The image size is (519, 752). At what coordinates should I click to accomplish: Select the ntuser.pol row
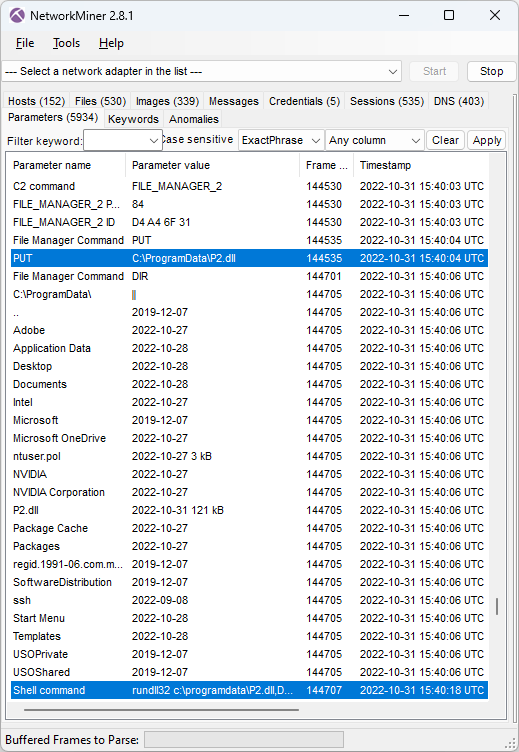point(249,456)
